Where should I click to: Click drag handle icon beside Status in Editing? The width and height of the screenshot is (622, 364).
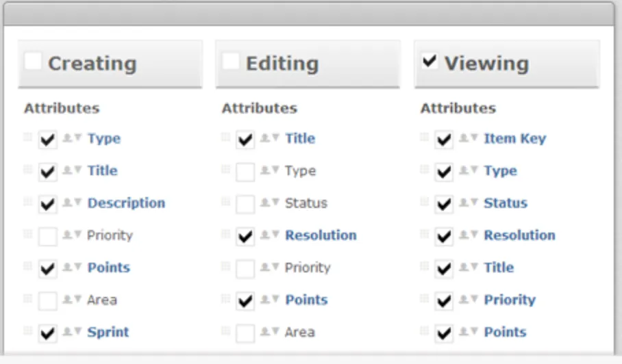tap(225, 202)
